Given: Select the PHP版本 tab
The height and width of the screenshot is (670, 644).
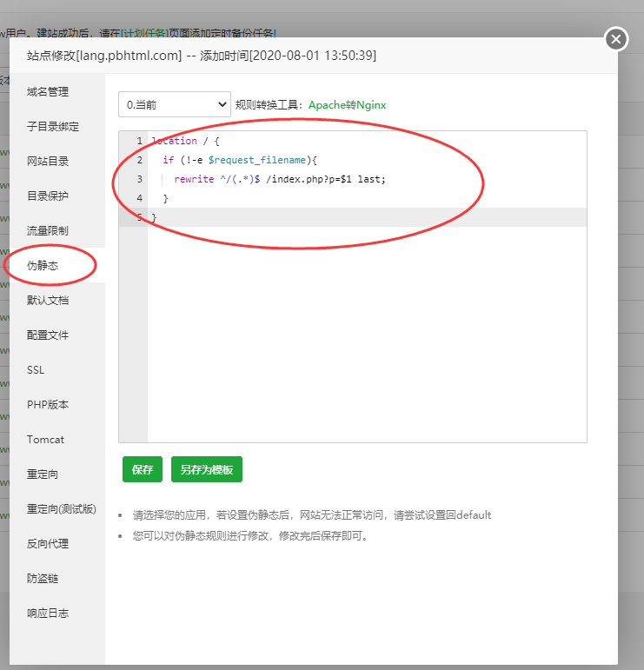Looking at the screenshot, I should pyautogui.click(x=48, y=404).
